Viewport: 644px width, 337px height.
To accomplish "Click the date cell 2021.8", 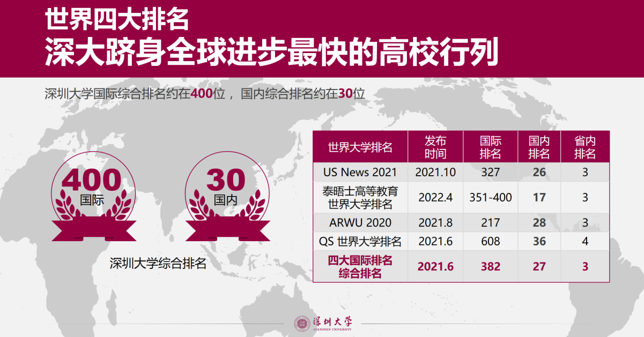I will click(x=435, y=222).
